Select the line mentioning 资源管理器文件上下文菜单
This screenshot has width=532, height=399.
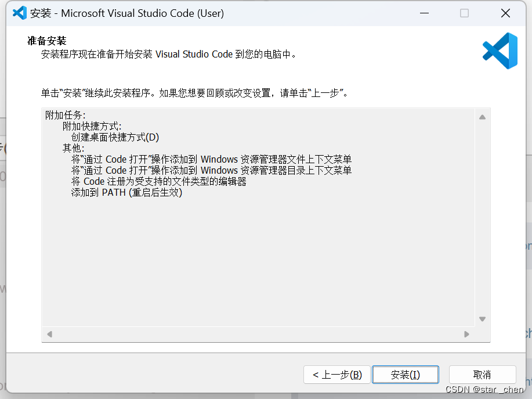(211, 159)
